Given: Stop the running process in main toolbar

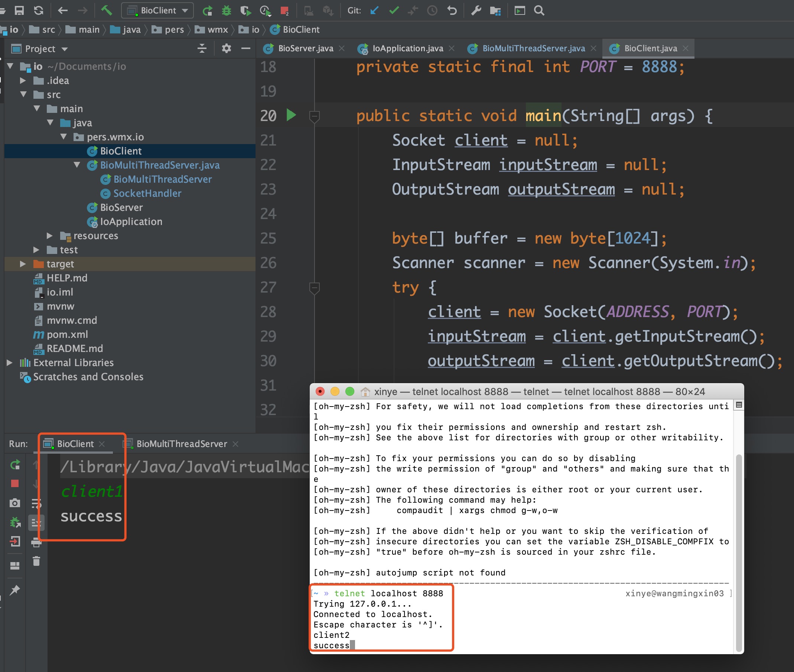Looking at the screenshot, I should 284,11.
